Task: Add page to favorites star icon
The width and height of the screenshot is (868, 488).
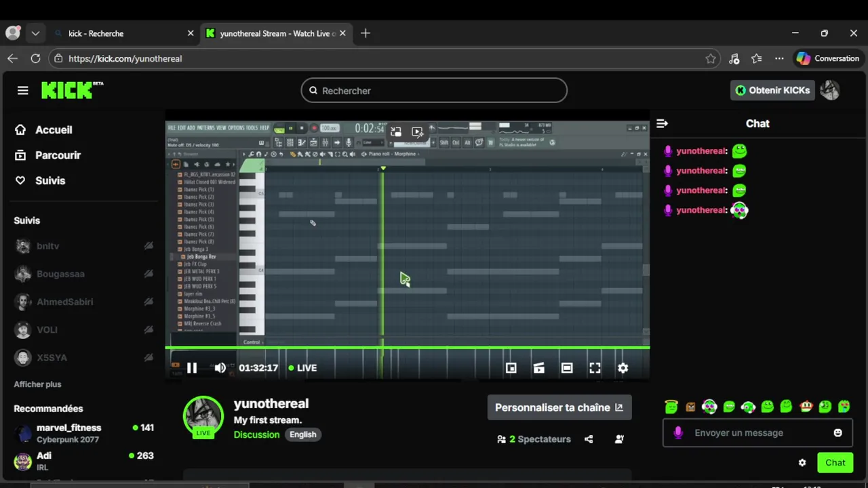Action: [x=710, y=58]
